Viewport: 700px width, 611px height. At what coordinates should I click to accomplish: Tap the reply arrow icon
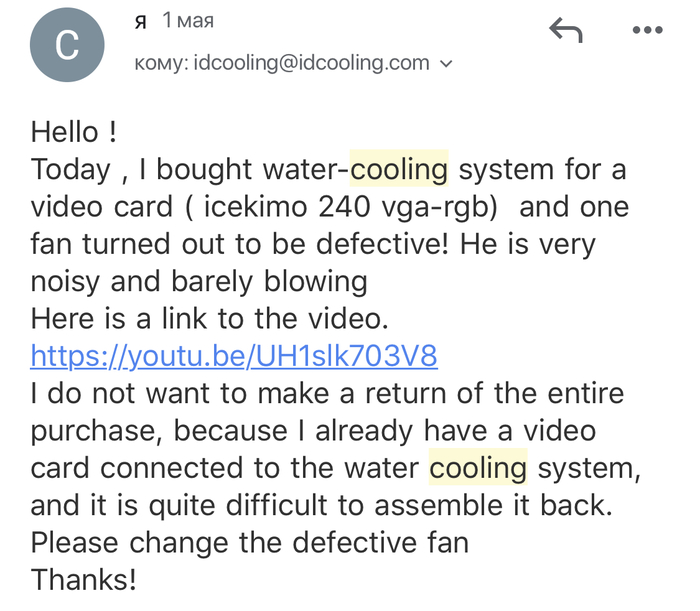click(566, 31)
